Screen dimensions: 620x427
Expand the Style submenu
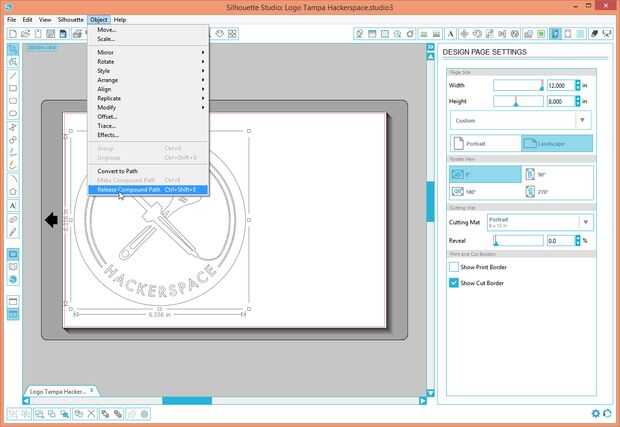[x=149, y=71]
